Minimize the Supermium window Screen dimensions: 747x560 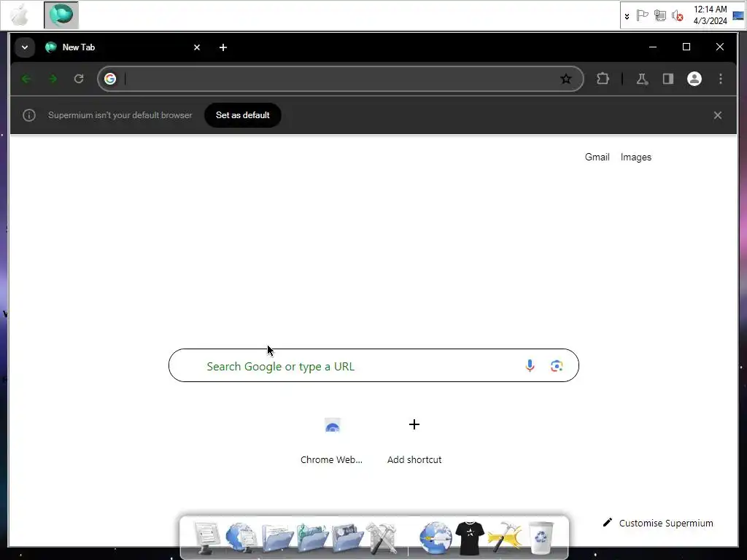pos(653,47)
